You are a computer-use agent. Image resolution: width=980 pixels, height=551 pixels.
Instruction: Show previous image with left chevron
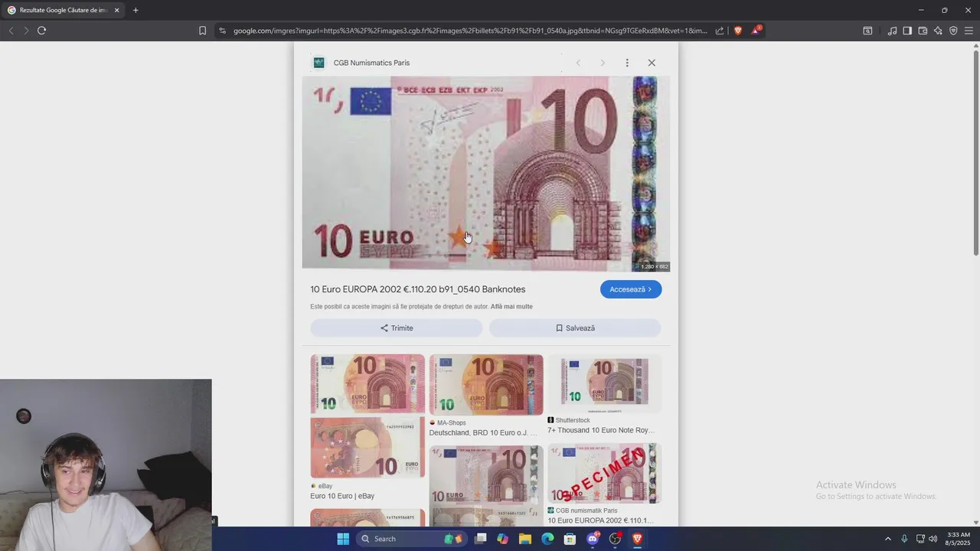(578, 63)
